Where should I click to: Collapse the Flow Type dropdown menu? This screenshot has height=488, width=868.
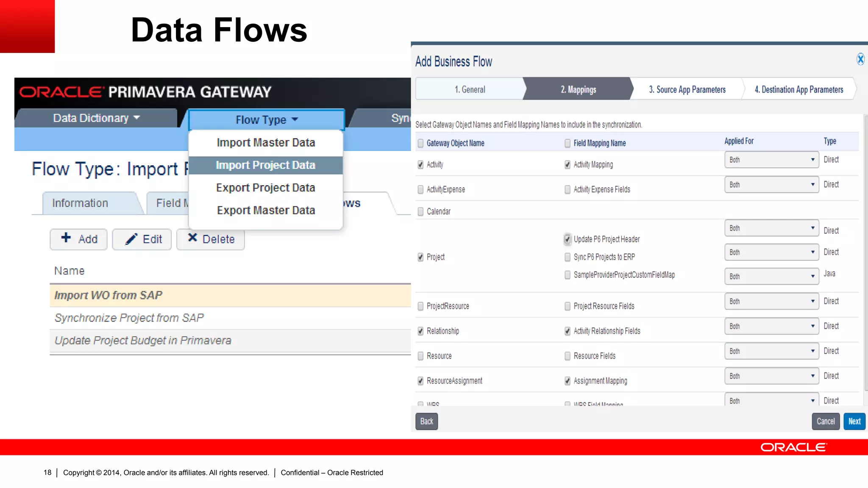coord(267,120)
